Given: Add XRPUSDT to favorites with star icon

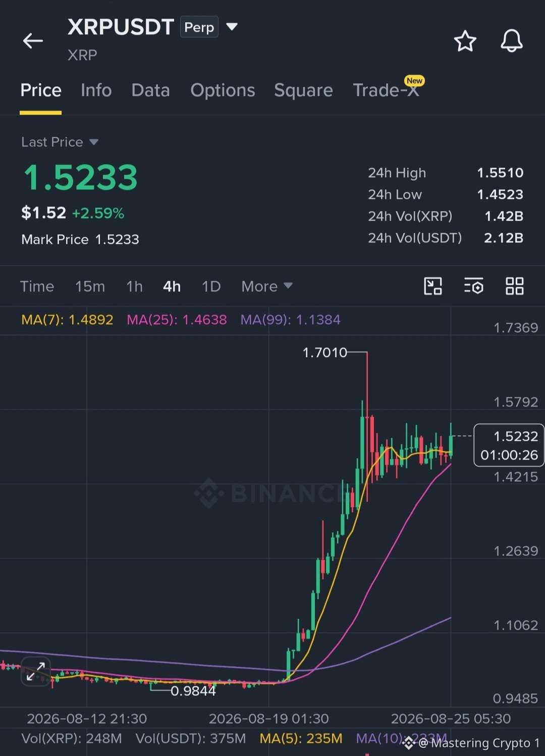Looking at the screenshot, I should click(x=465, y=41).
